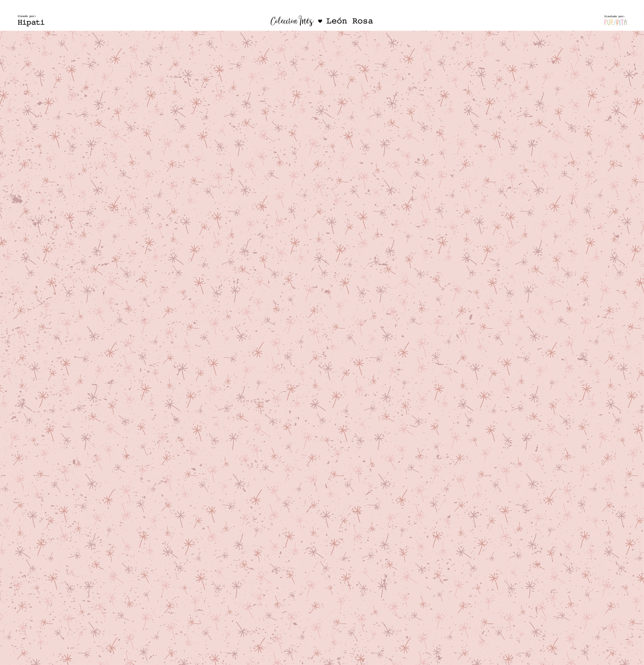644x665 pixels.
Task: Click the 'León Rosa' pattern name
Action: (349, 21)
